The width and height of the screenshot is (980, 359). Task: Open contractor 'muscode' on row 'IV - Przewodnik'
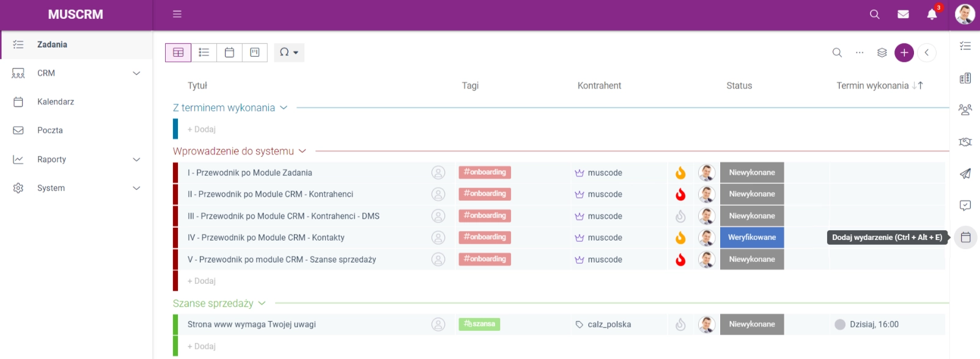[x=605, y=238]
